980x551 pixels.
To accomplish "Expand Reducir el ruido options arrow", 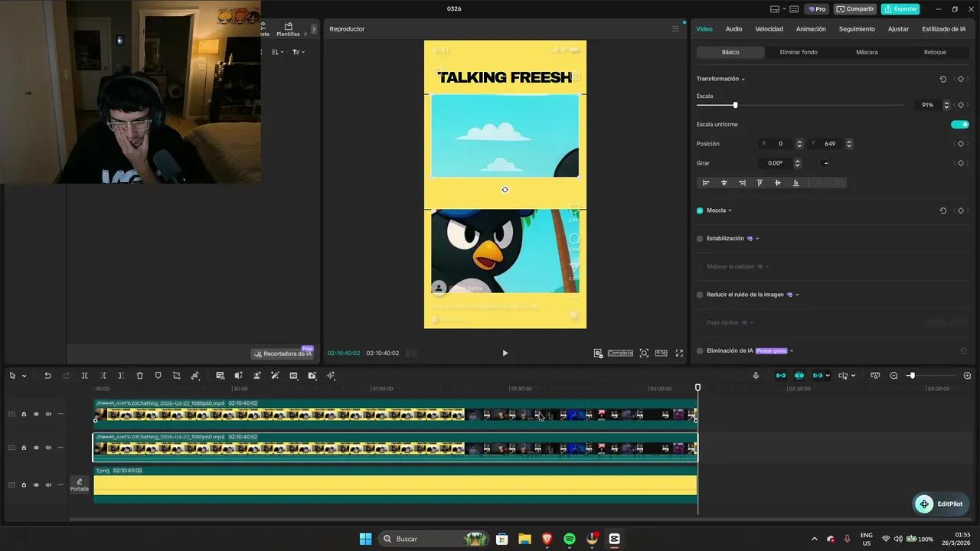I will pos(798,295).
